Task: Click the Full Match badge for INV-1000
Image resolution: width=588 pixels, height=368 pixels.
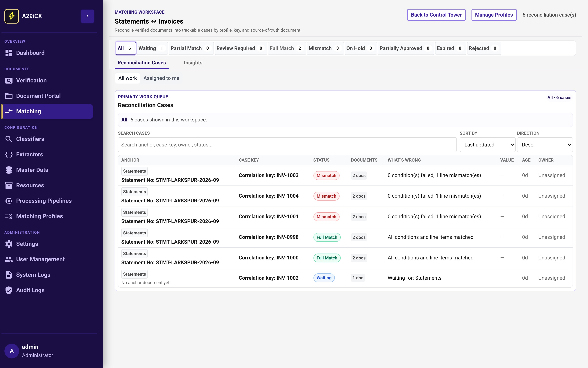Action: (327, 258)
